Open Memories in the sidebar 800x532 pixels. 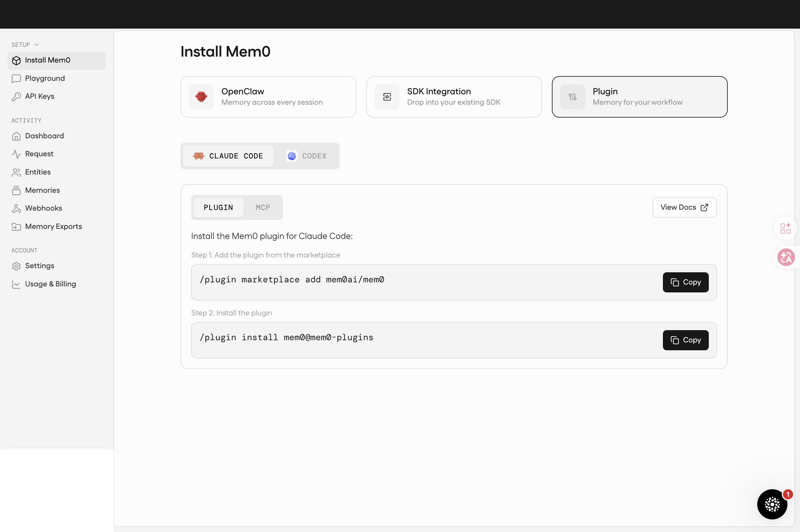56,190
